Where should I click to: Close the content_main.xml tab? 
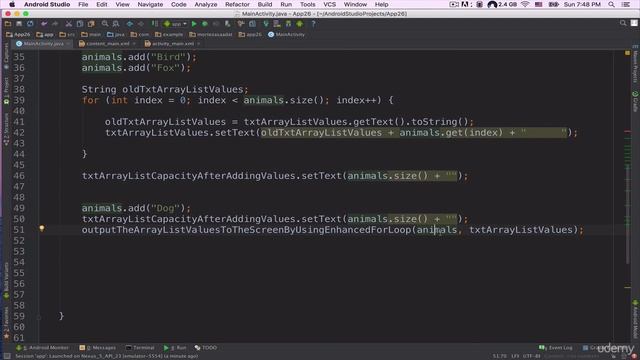click(x=133, y=44)
